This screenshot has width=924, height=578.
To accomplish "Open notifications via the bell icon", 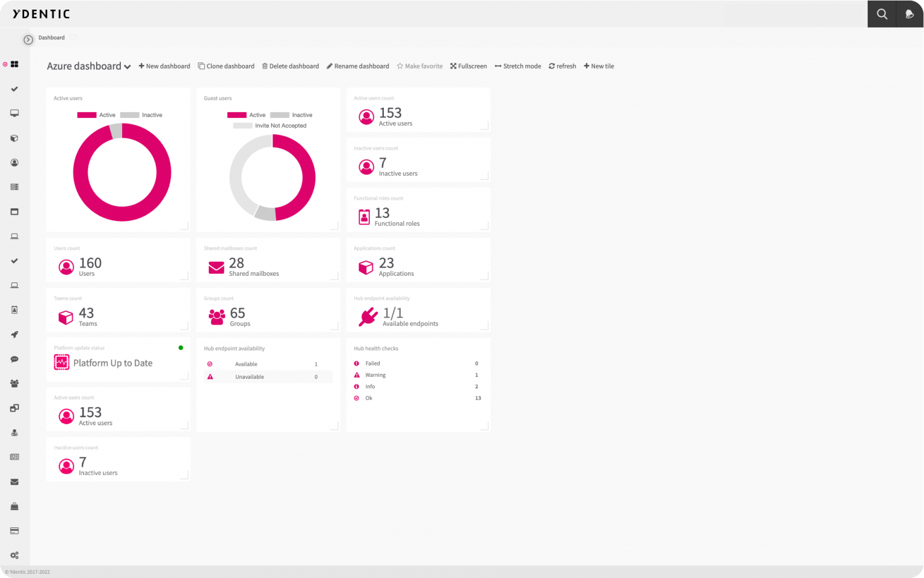I will pyautogui.click(x=910, y=13).
